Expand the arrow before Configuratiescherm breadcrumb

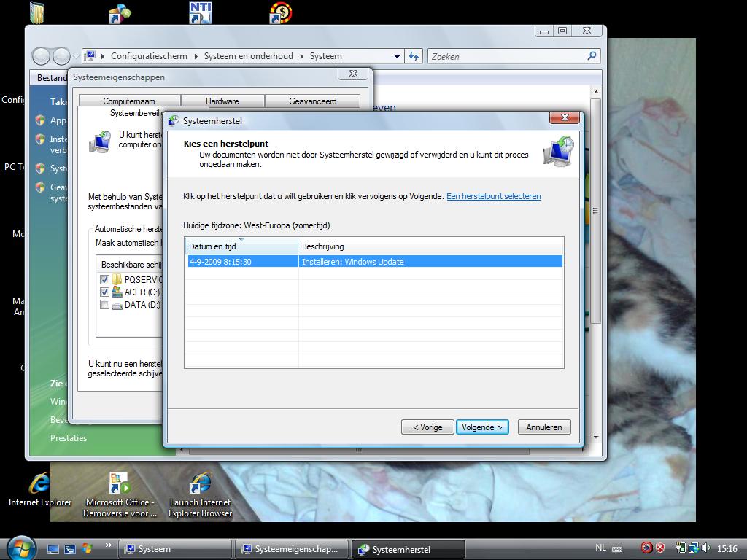[x=102, y=56]
